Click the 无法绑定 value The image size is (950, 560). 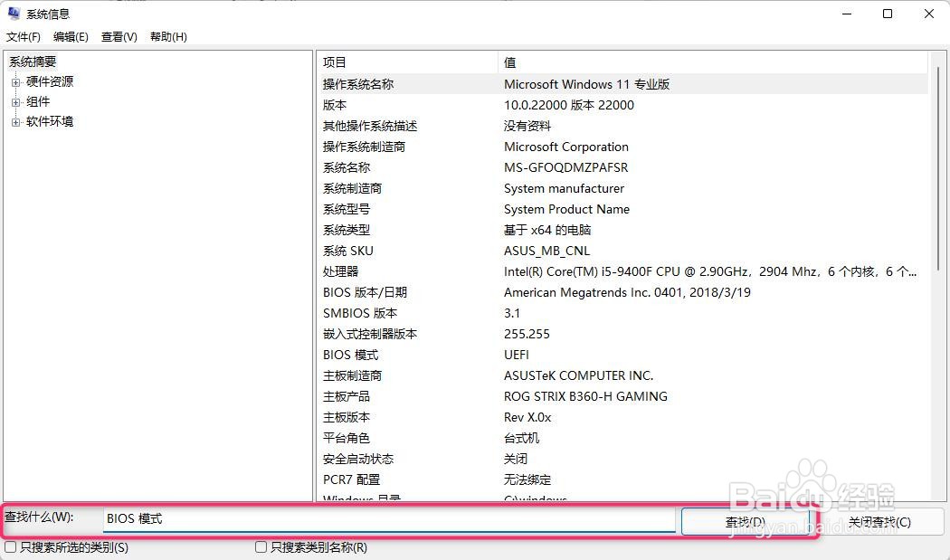[x=527, y=479]
